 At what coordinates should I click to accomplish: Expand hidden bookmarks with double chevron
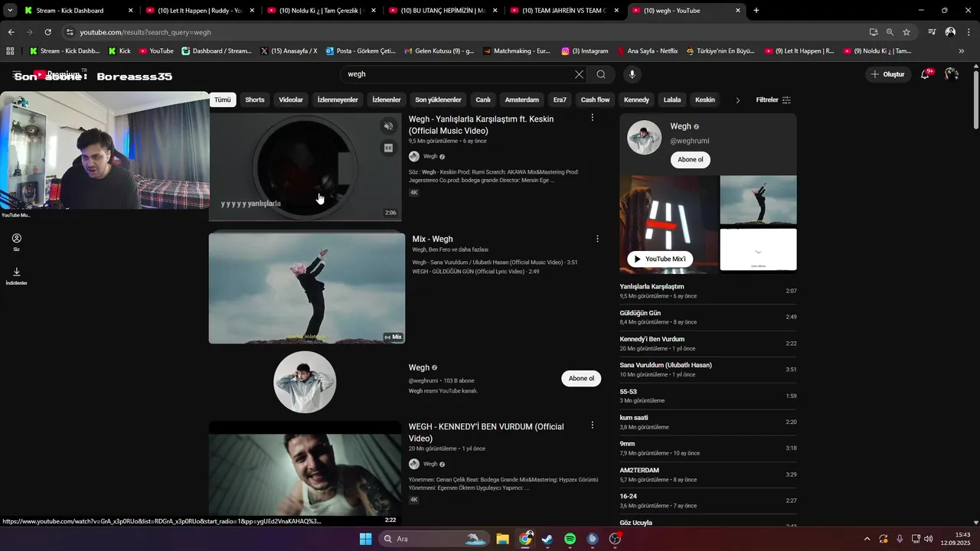click(x=962, y=51)
